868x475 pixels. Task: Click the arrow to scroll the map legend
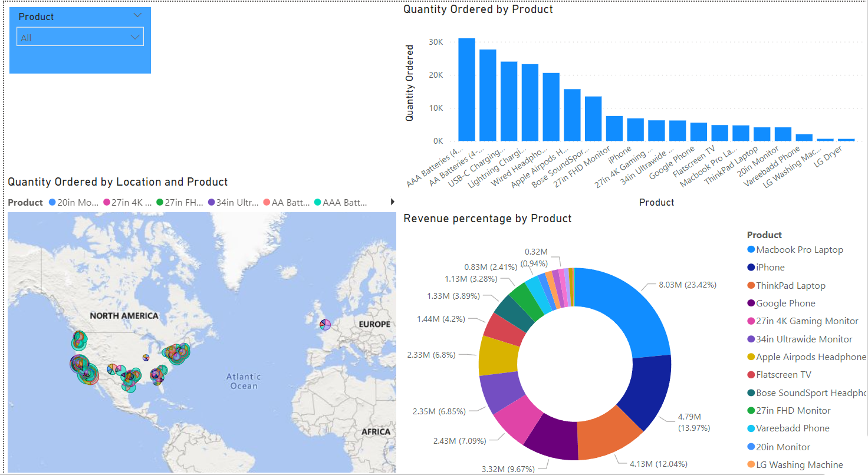392,202
